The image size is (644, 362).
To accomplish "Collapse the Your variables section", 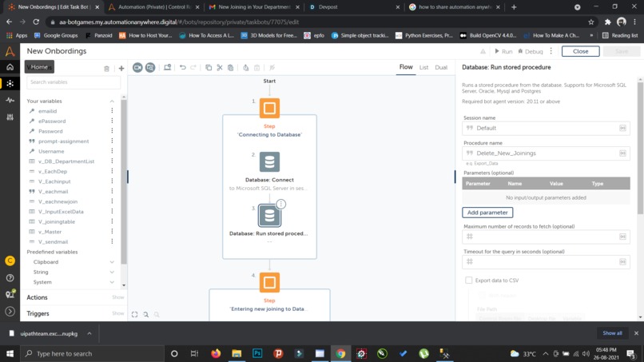I will click(x=112, y=101).
